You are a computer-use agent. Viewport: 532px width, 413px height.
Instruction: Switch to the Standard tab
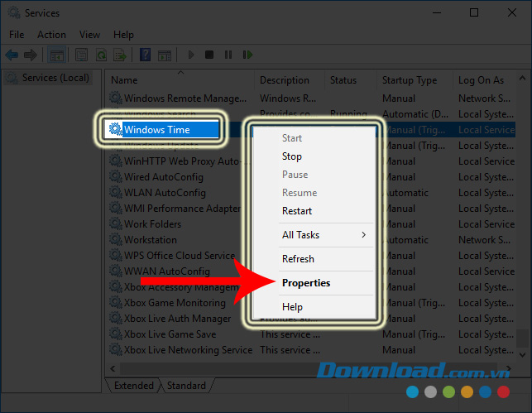[x=186, y=386]
